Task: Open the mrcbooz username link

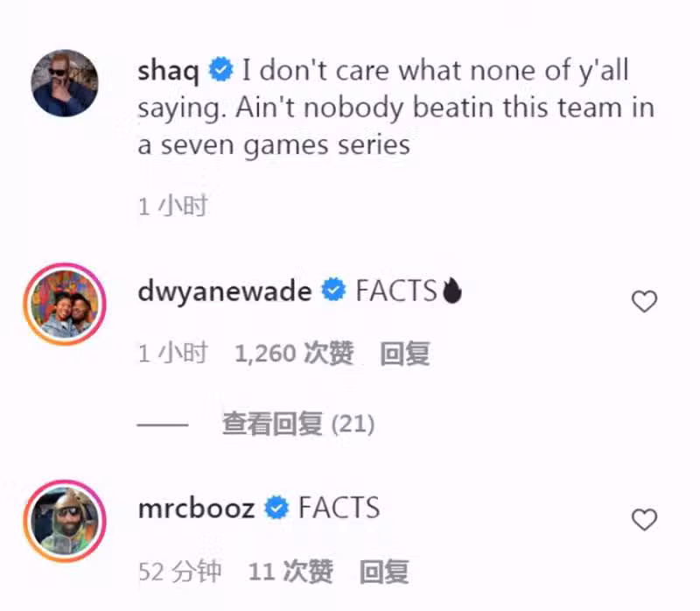Action: pos(196,509)
